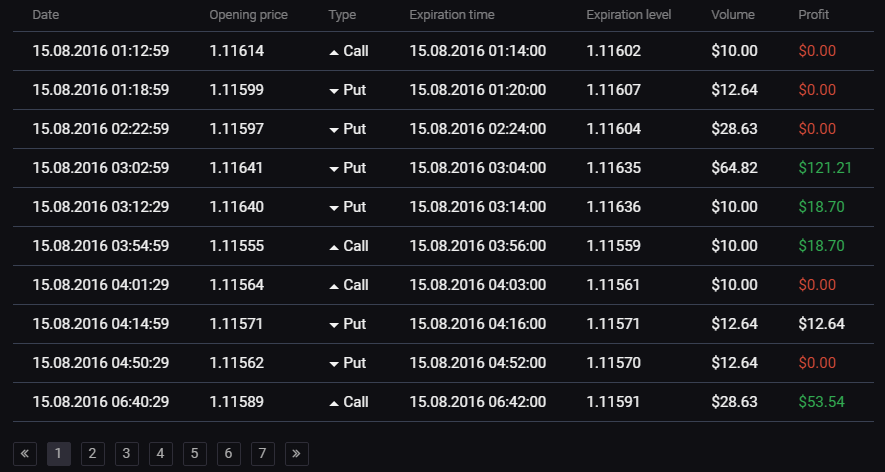Click the Call up-arrow in 06:40:29 row

[x=334, y=403]
